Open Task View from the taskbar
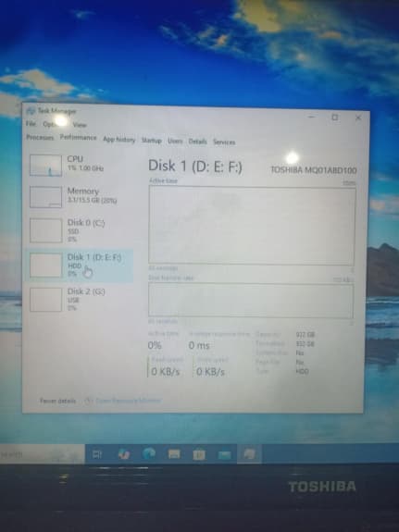 pyautogui.click(x=97, y=454)
